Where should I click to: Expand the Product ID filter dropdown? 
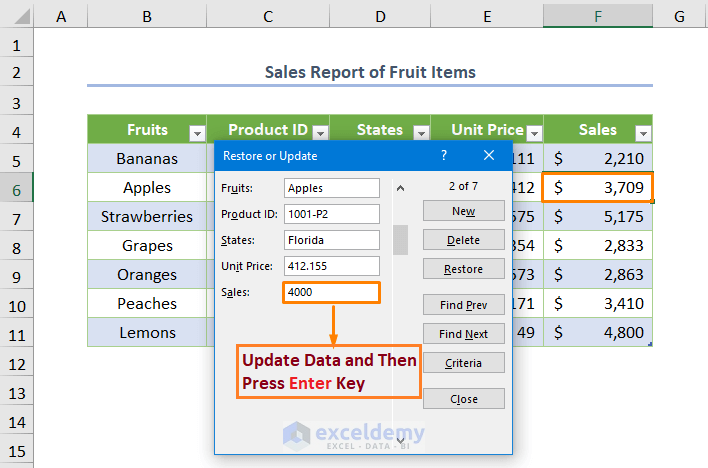coord(320,133)
